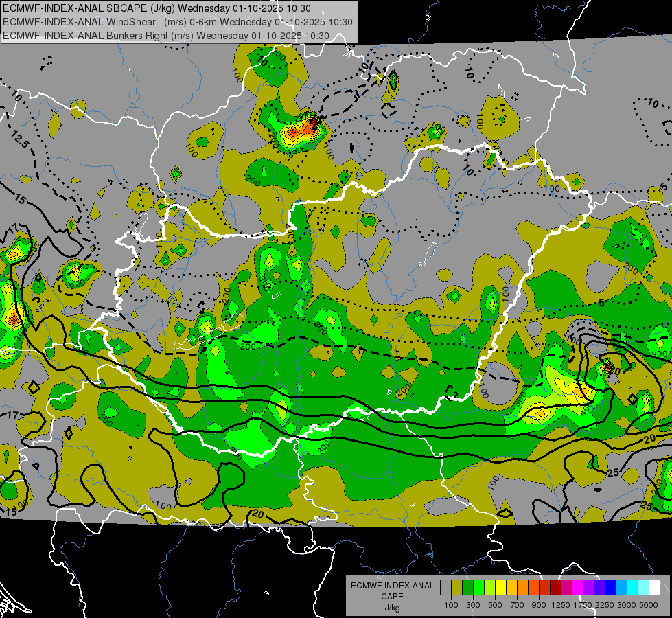Click the white above-5000 legend swatch
The height and width of the screenshot is (618, 672).
point(654,588)
